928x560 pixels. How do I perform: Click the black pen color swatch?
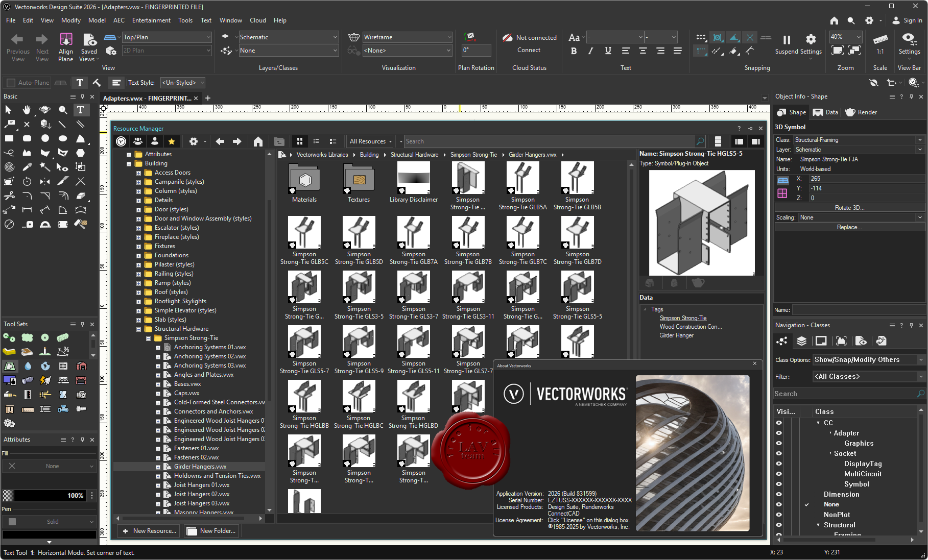[50, 534]
